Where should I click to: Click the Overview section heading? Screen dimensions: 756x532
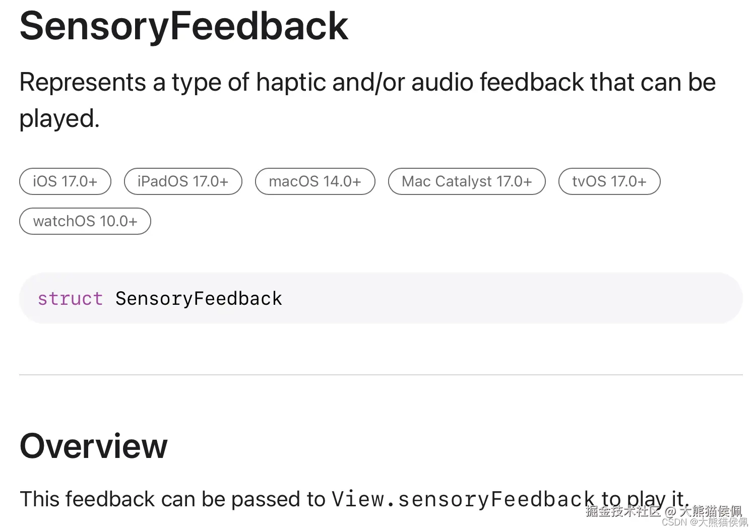94,446
